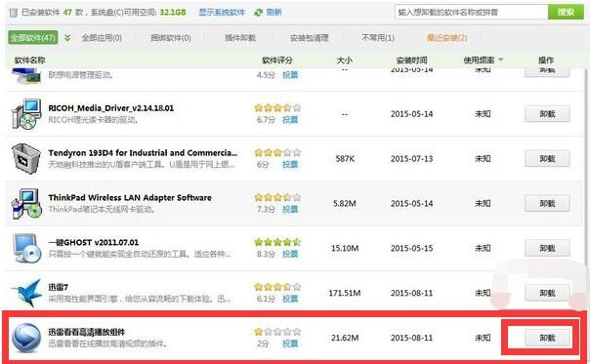Click the 一键GHOST v2011.07.01 name
590x364 pixels.
pos(94,243)
